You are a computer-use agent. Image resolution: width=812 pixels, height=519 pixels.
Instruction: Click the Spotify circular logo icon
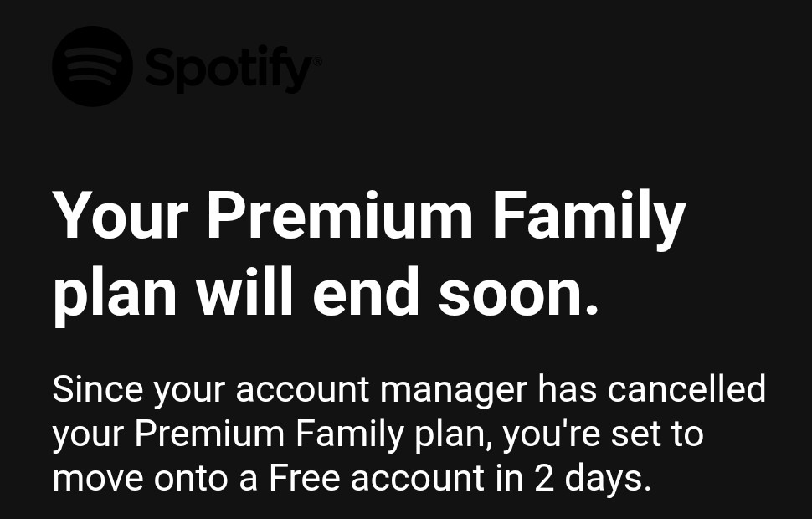coord(92,67)
